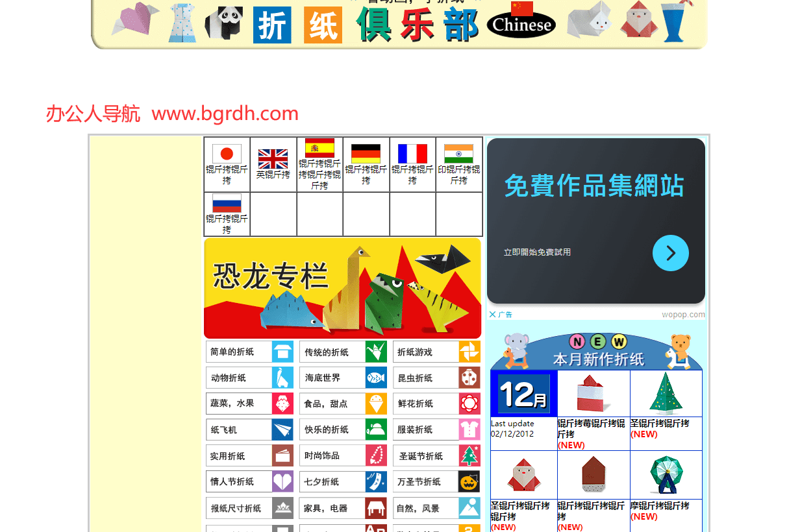Open the Ferris wheel origami thumbnail
The image size is (800, 532).
pyautogui.click(x=666, y=476)
